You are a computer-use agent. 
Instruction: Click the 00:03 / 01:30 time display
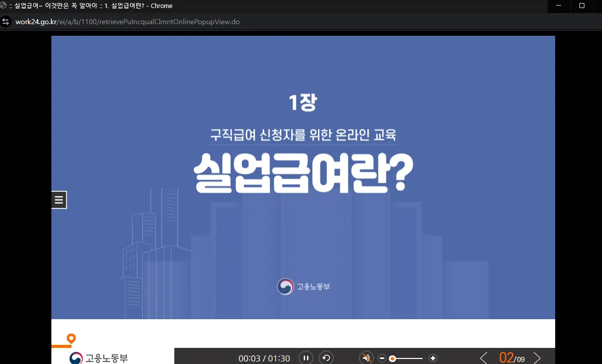pyautogui.click(x=264, y=358)
